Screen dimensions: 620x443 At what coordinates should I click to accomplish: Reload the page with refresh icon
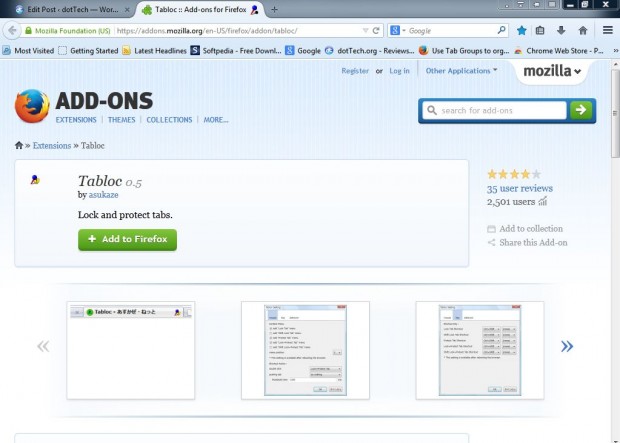point(376,30)
